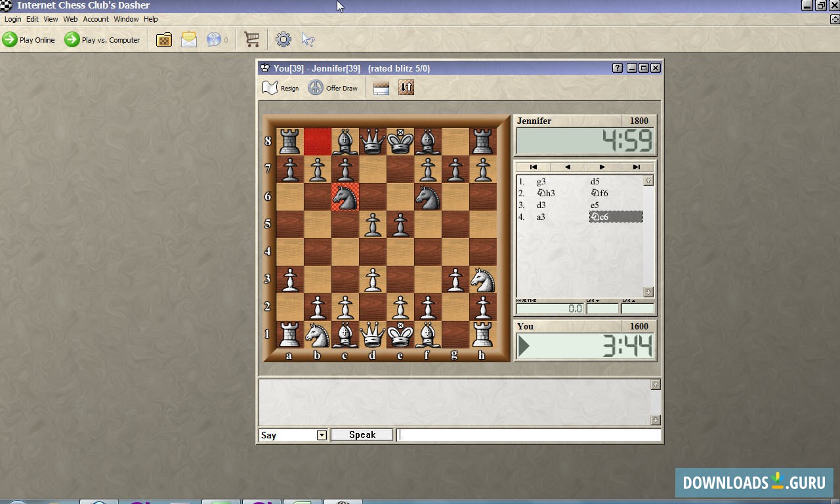Select the white pawn on a3
The width and height of the screenshot is (840, 504).
(289, 280)
